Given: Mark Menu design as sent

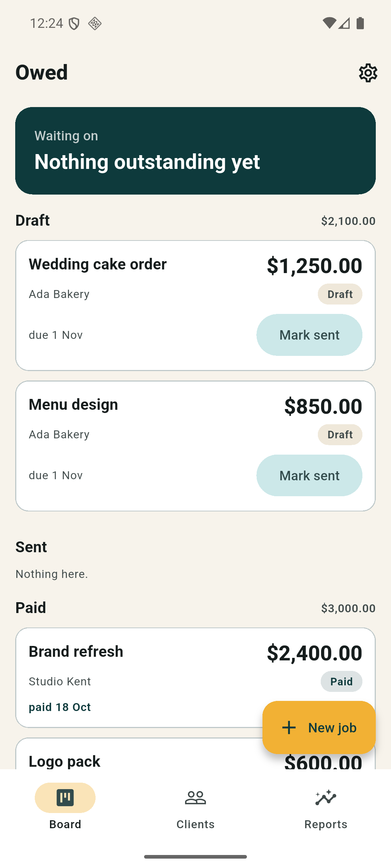Looking at the screenshot, I should click(309, 475).
